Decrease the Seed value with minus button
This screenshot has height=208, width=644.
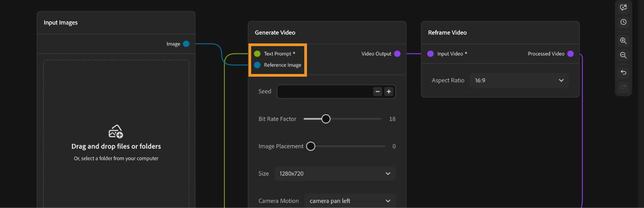tap(378, 92)
